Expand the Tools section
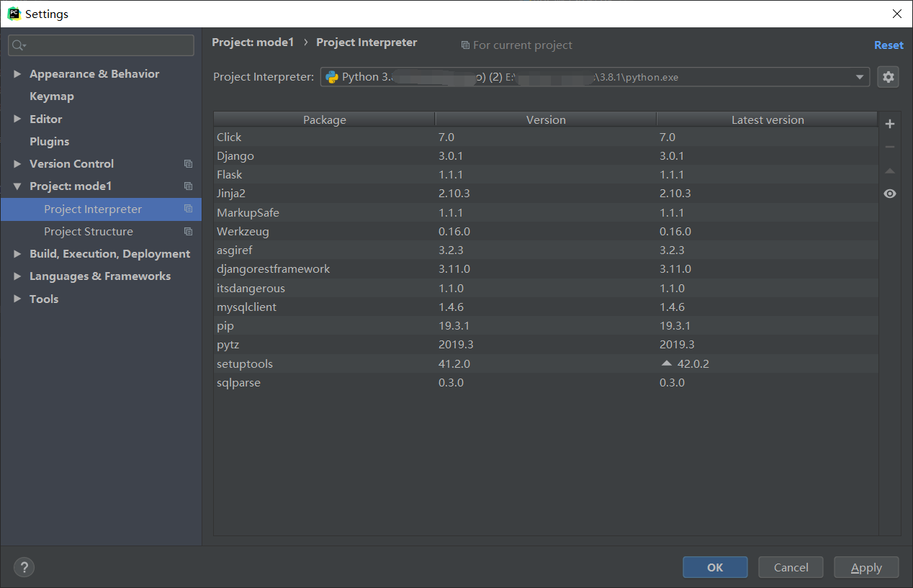Viewport: 913px width, 588px height. 18,299
